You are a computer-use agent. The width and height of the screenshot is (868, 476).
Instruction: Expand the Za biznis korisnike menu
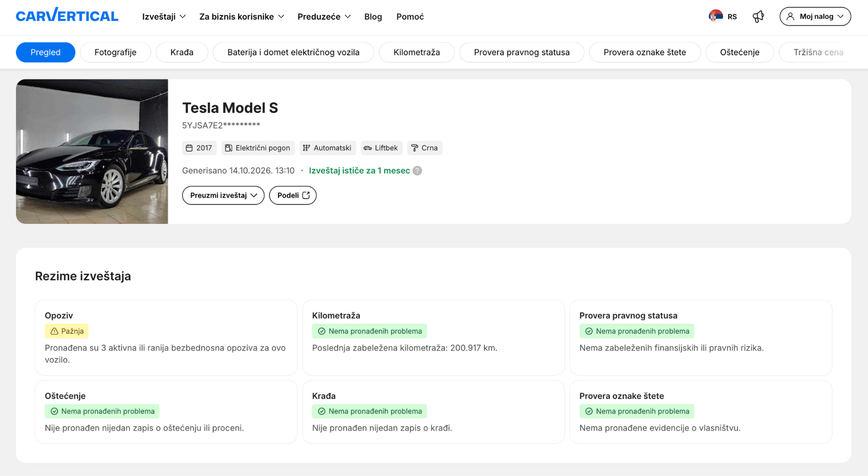click(x=242, y=16)
